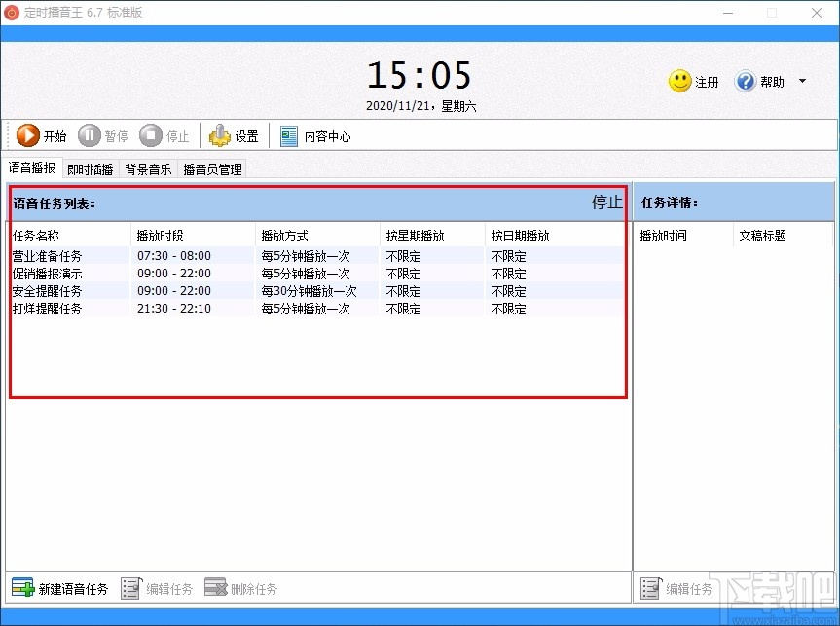This screenshot has height=626, width=840.
Task: Click the 帮助 help question-mark icon
Action: coord(745,82)
